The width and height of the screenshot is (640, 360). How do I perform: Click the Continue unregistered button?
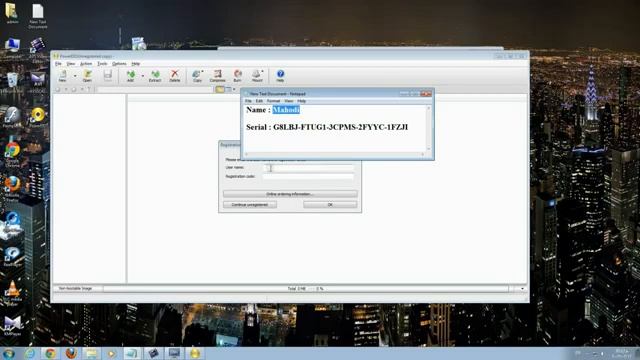[250, 204]
